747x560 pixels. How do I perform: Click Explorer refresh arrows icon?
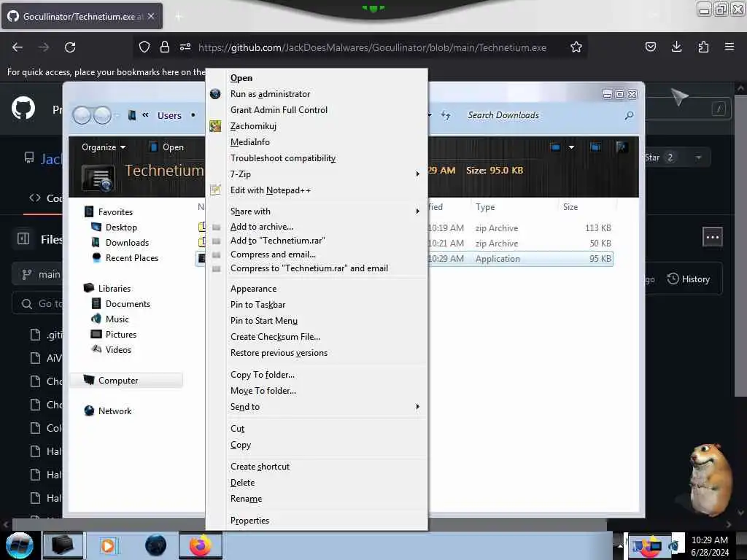446,115
